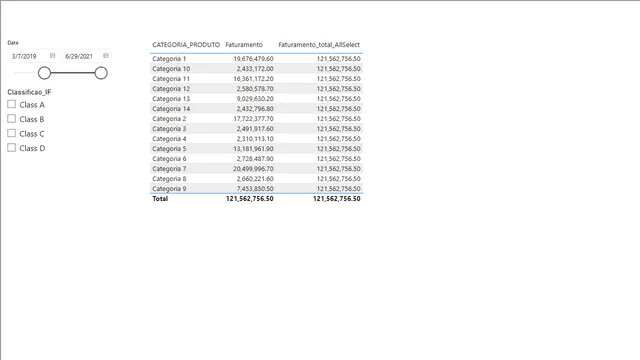Select the Categoria 12 row label

point(171,89)
